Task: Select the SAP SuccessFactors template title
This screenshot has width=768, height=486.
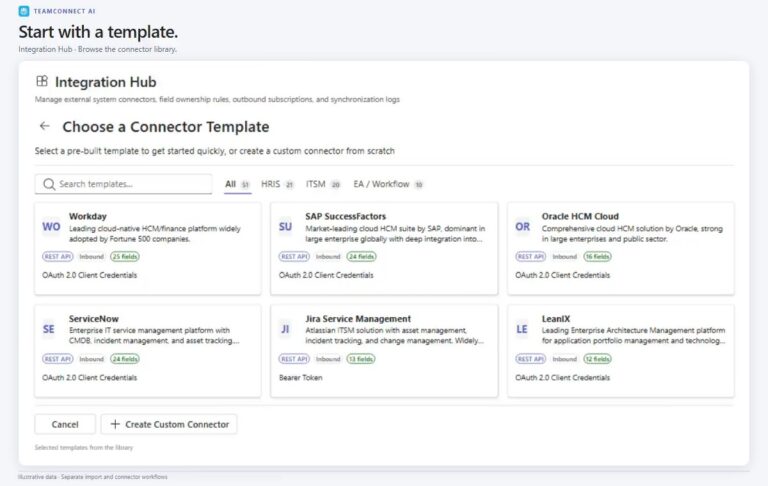Action: pyautogui.click(x=345, y=216)
